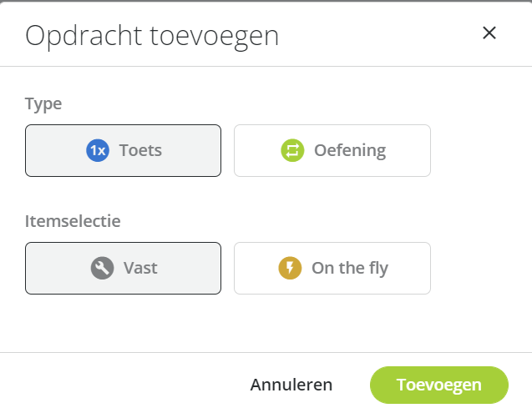Click the 'Toets' text label
This screenshot has height=413, width=532.
point(140,150)
